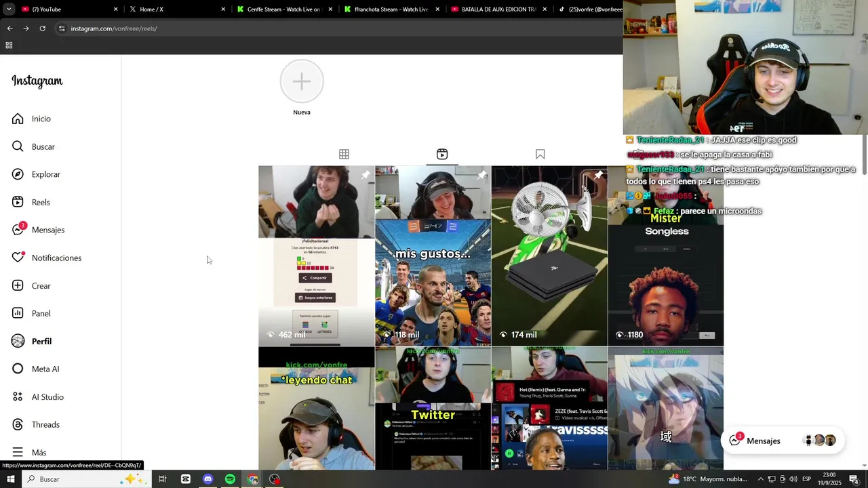Reload the Instagram page
The height and width of the screenshot is (488, 868).
tap(42, 28)
